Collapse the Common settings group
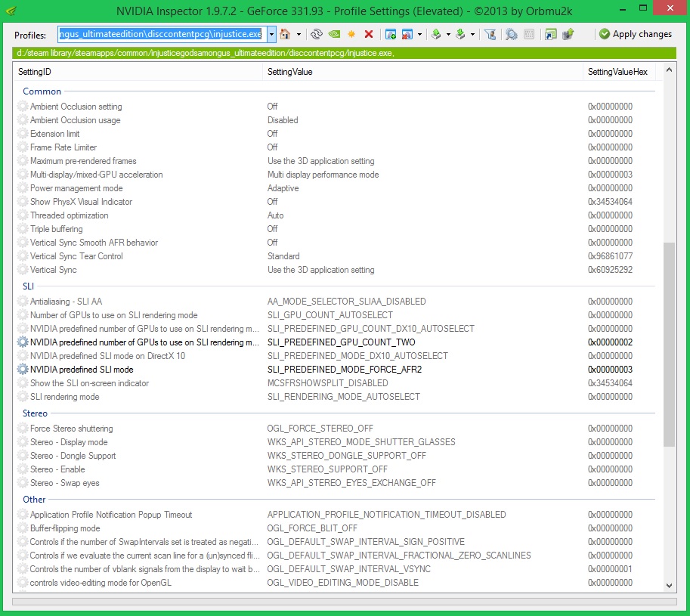 point(42,91)
